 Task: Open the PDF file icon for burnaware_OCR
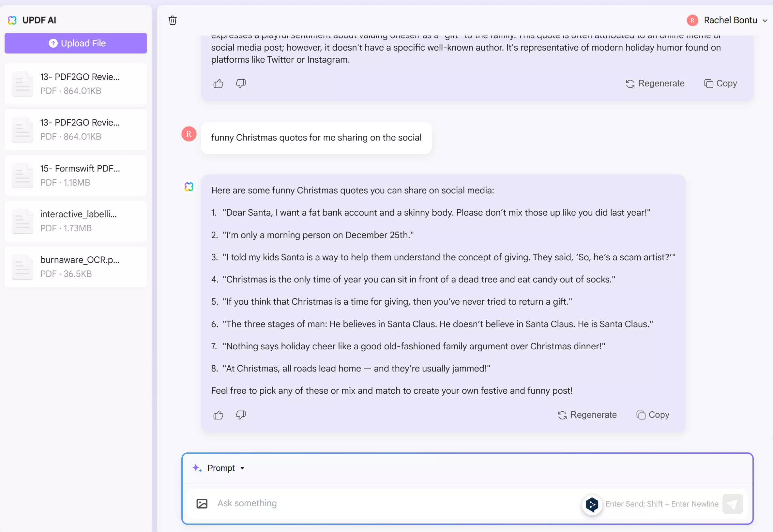point(22,267)
